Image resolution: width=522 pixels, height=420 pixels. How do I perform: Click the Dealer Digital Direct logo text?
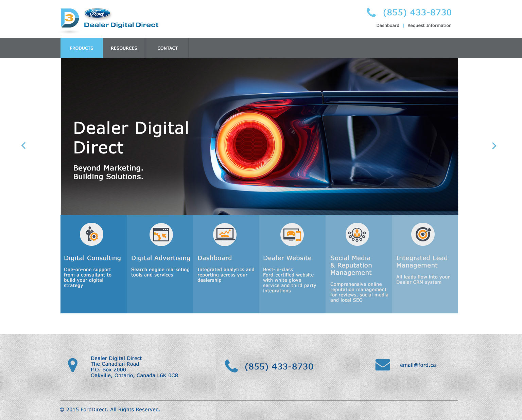[121, 25]
